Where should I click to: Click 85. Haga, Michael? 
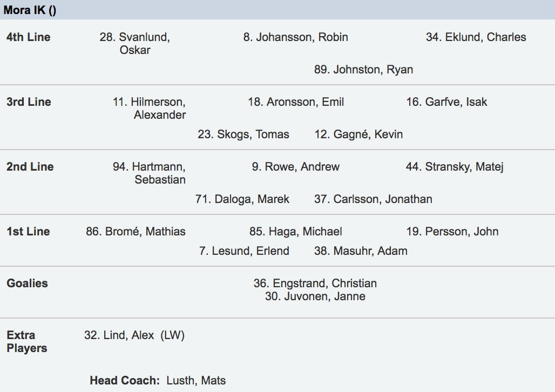coord(295,232)
